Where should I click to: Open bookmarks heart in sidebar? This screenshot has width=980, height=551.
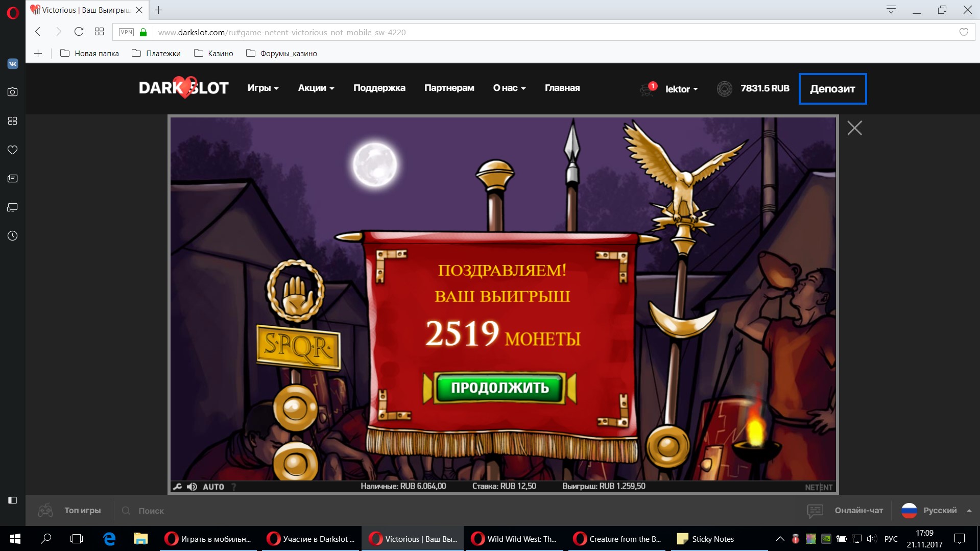[x=13, y=150]
